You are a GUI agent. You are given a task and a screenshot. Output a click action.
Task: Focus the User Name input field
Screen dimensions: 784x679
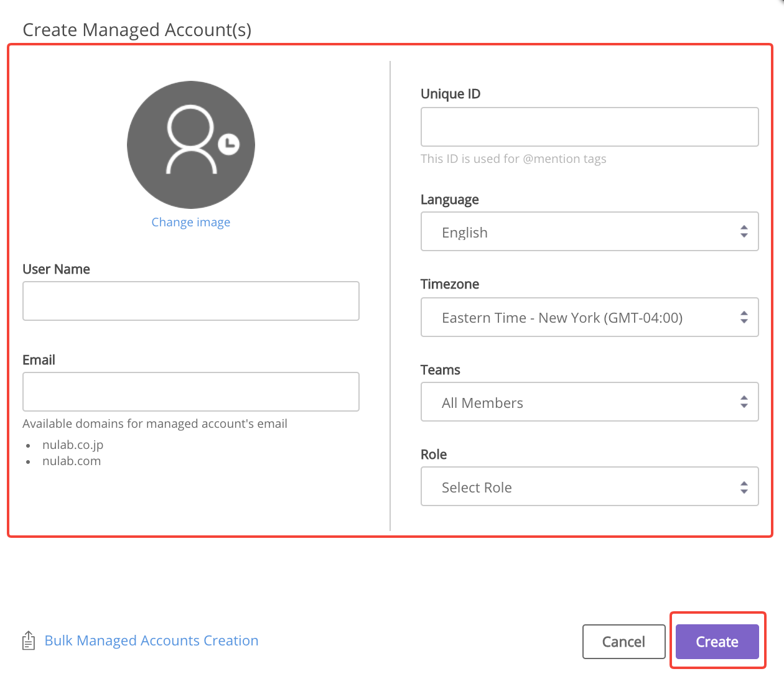[191, 301]
